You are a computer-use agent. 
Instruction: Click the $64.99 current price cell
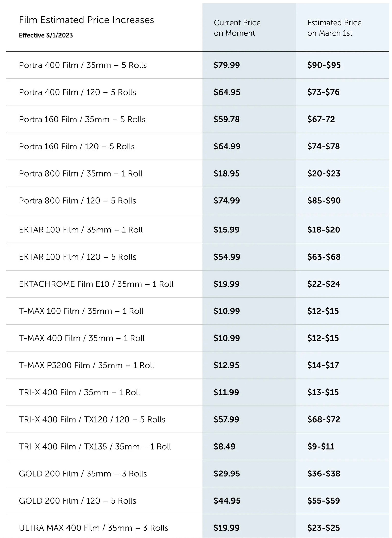[227, 146]
